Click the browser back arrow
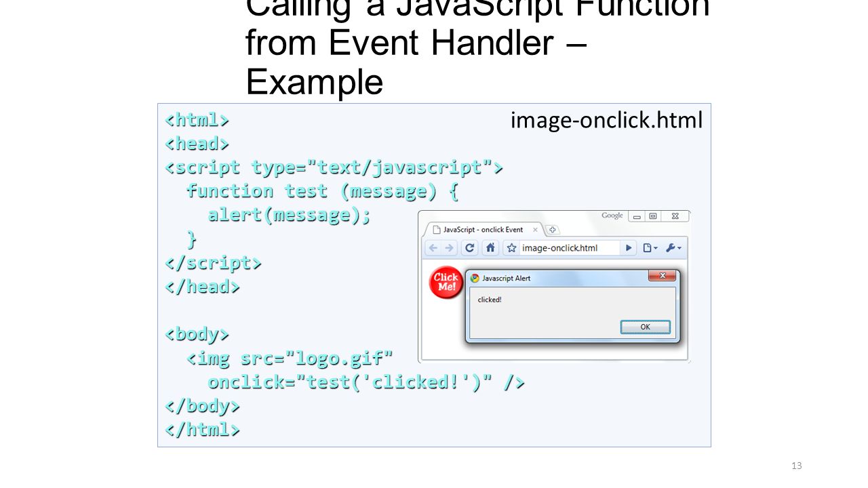The height and width of the screenshot is (488, 868). (x=432, y=248)
